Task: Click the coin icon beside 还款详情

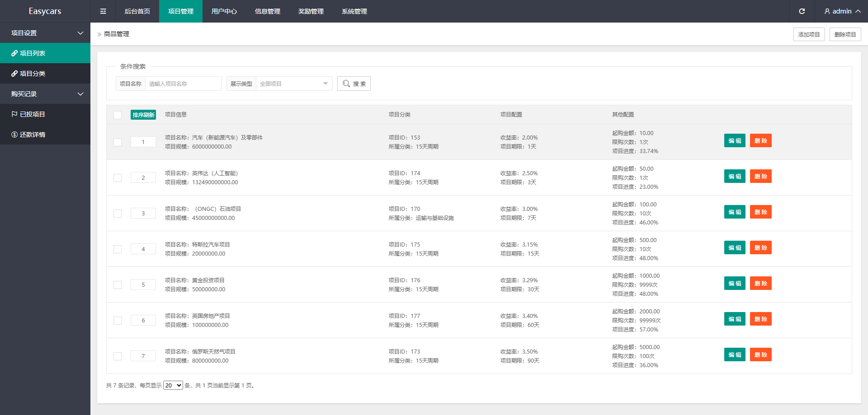Action: 14,135
